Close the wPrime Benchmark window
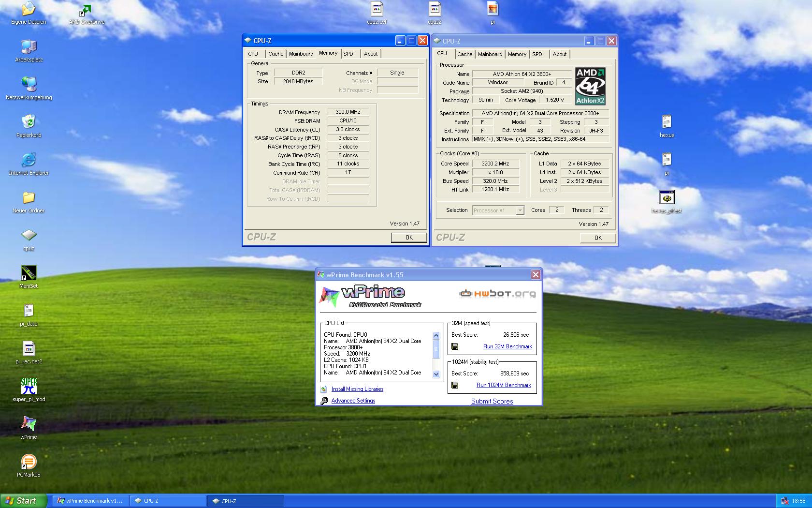The height and width of the screenshot is (508, 812). (536, 275)
